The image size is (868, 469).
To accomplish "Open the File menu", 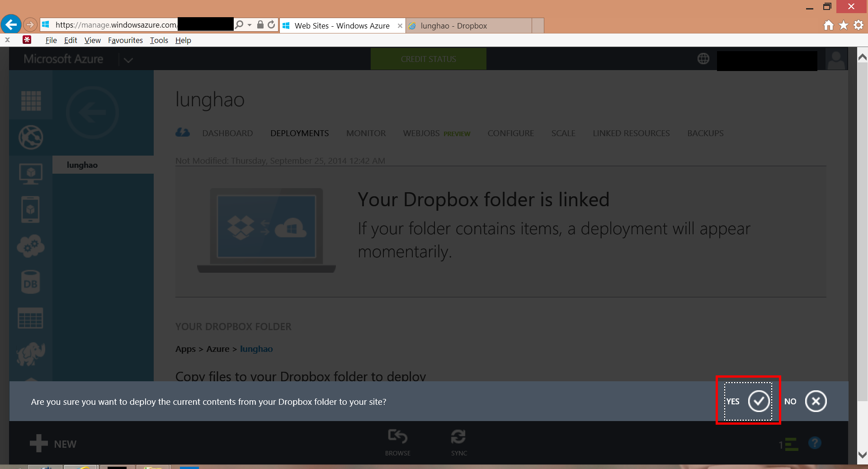I will [51, 40].
